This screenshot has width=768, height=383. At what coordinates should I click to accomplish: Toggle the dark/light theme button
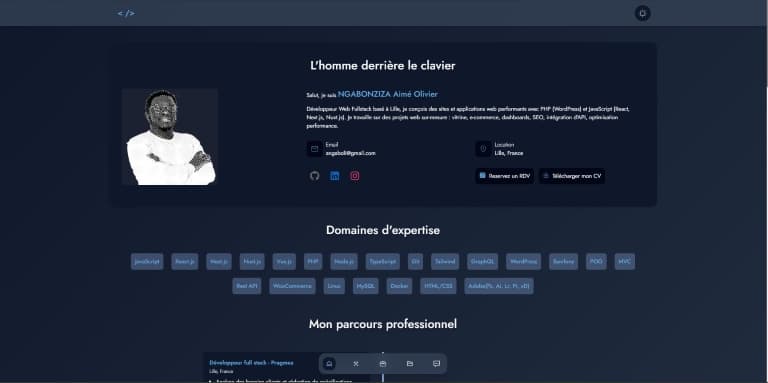click(x=642, y=13)
